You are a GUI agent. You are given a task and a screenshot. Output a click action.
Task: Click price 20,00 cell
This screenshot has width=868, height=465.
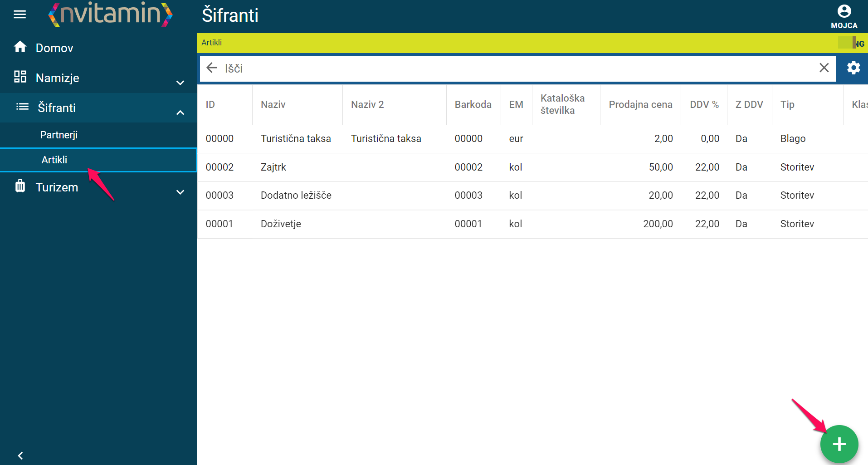661,196
